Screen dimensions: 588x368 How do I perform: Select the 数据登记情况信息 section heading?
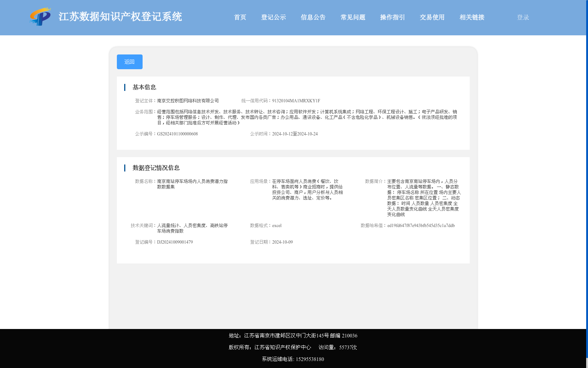tap(156, 168)
